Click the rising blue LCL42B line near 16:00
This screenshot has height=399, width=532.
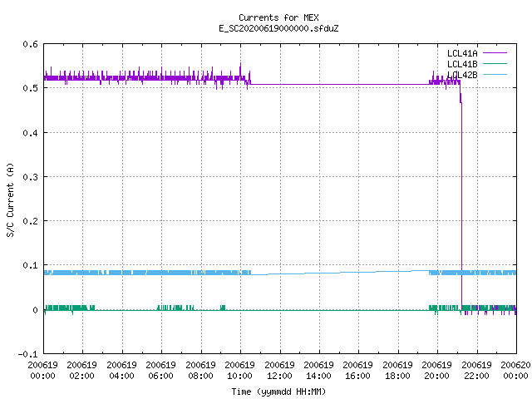[358, 272]
